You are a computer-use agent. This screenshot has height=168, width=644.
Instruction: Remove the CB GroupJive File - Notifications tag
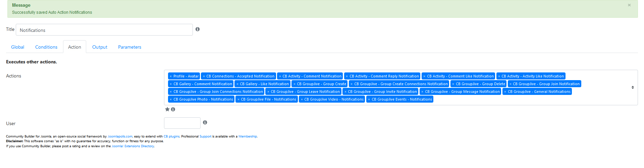point(238,100)
